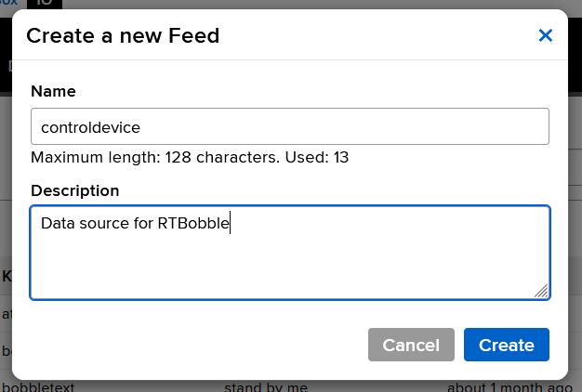Click the word 'controldevice' in Name
This screenshot has width=582, height=392.
[90, 127]
